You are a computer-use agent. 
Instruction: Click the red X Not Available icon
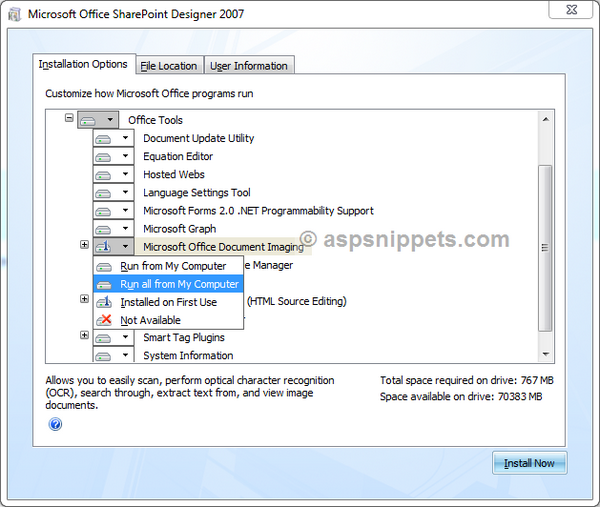tap(106, 320)
